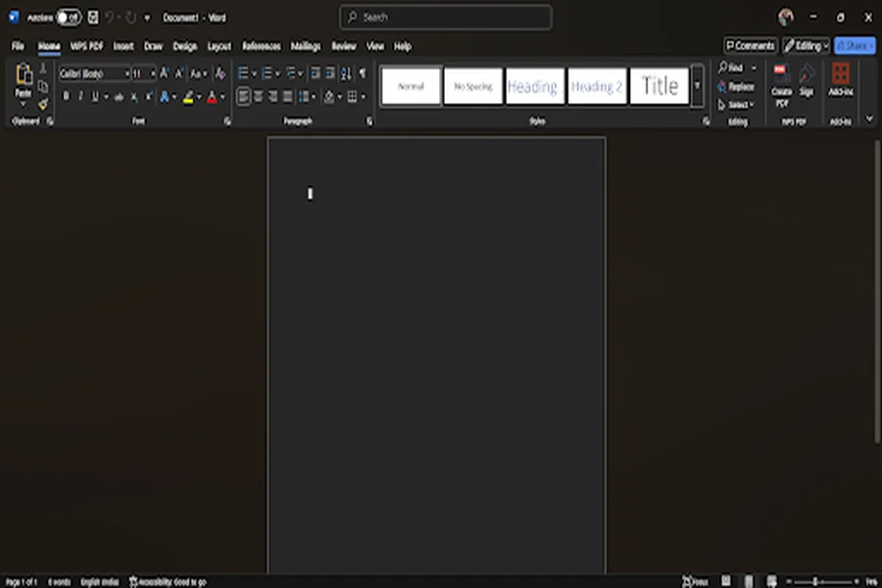Viewport: 882px width, 588px height.
Task: Open the Editing mode dropdown
Action: pyautogui.click(x=806, y=45)
